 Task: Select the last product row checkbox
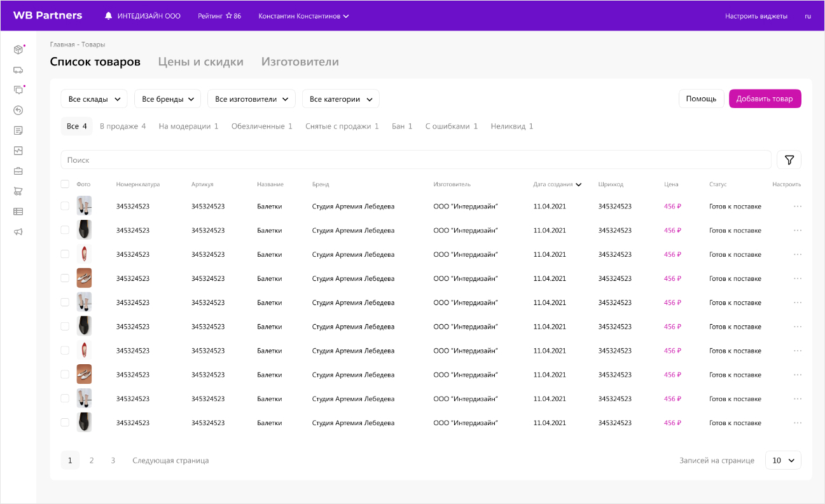65,423
